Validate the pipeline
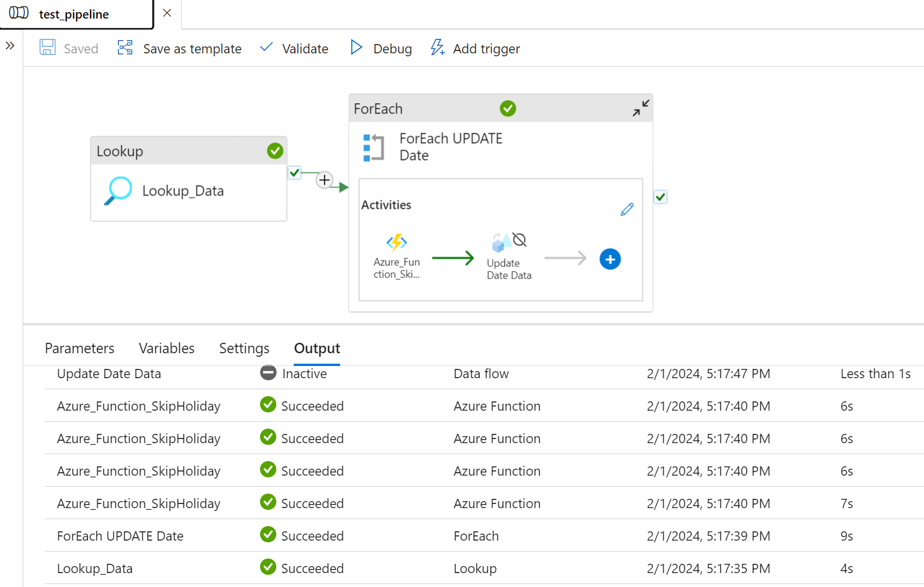 [294, 48]
